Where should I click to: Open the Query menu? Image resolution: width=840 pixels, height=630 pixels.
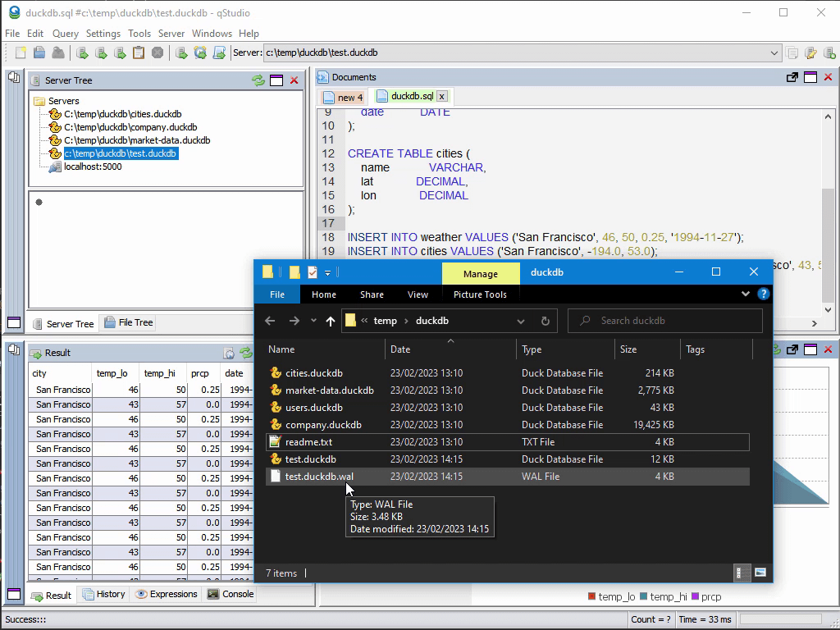[66, 34]
